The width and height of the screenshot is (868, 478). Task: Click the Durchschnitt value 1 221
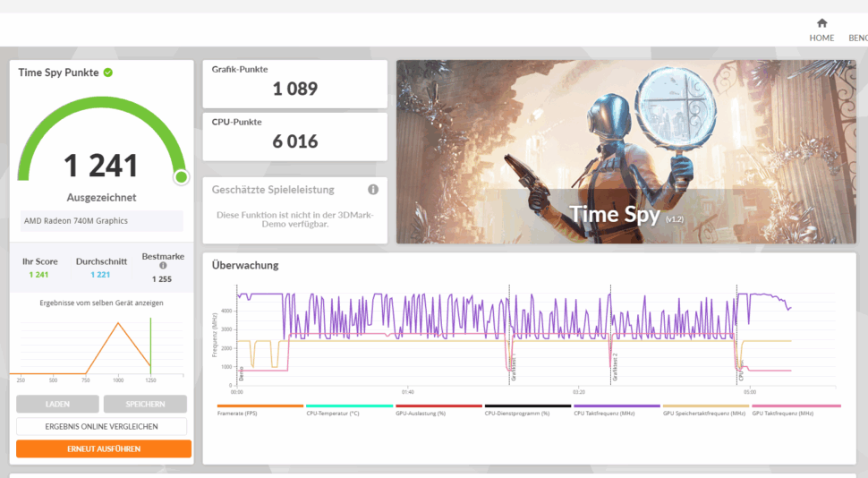(100, 275)
